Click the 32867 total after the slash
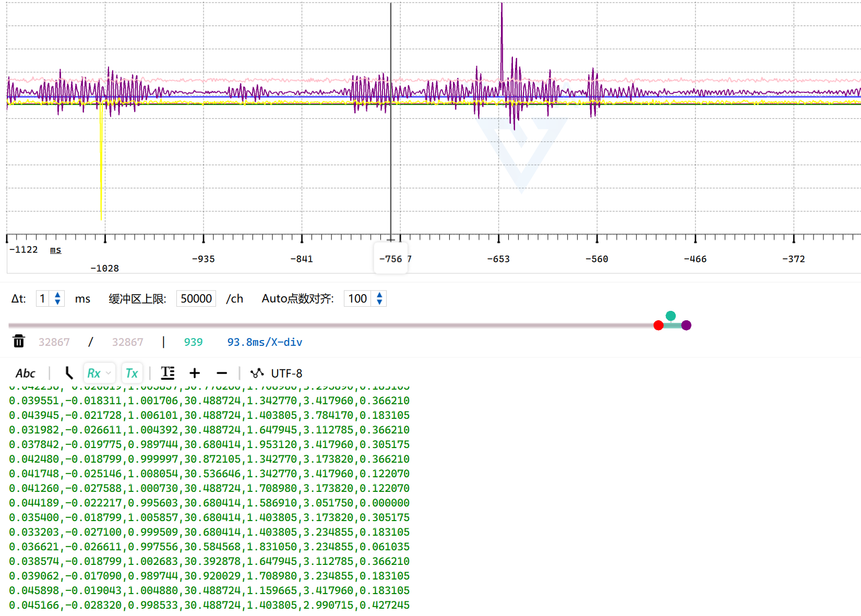Screen dimensions: 861x616 127,342
